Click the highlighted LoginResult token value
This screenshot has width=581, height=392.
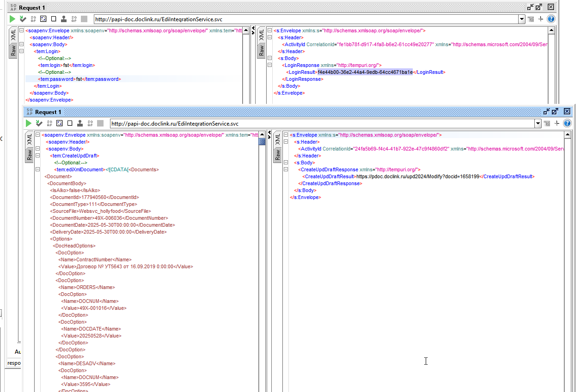[x=365, y=72]
